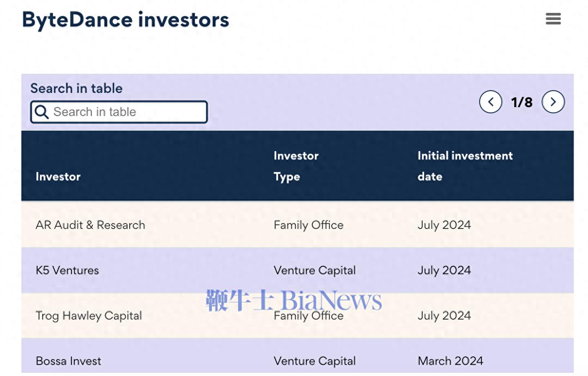Go to previous table page arrow
Image resolution: width=588 pixels, height=376 pixels.
tap(491, 102)
